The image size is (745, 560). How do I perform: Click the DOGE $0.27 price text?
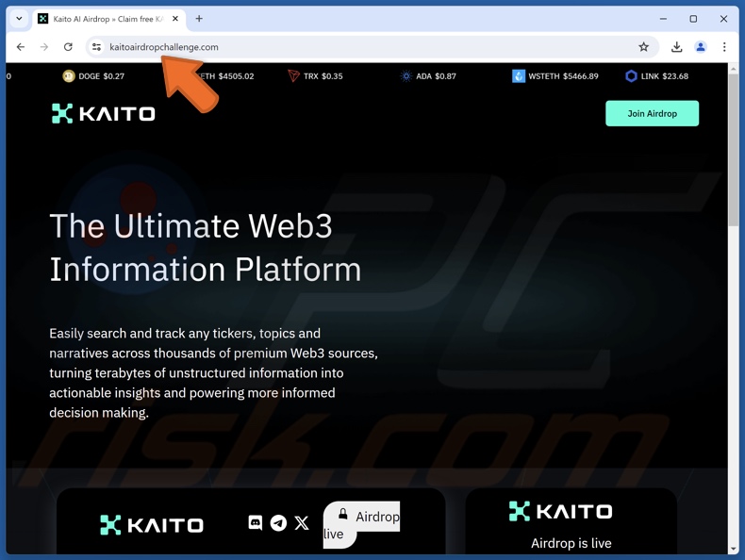point(101,76)
